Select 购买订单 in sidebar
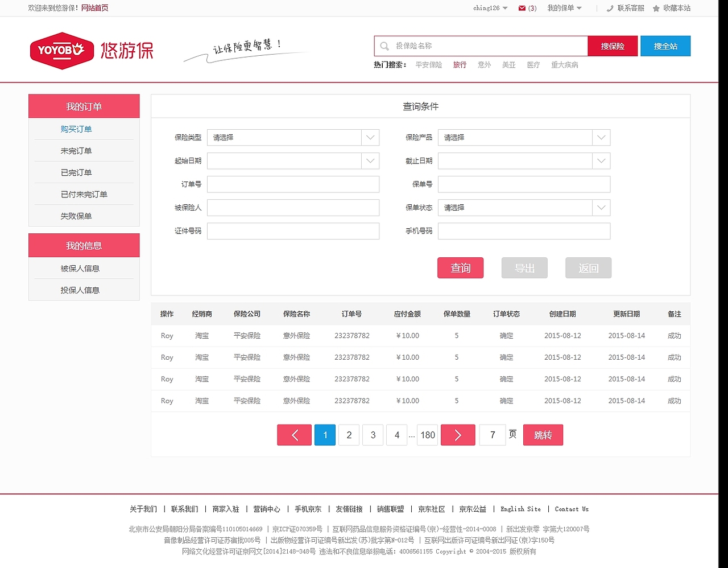The width and height of the screenshot is (728, 568). pos(76,129)
